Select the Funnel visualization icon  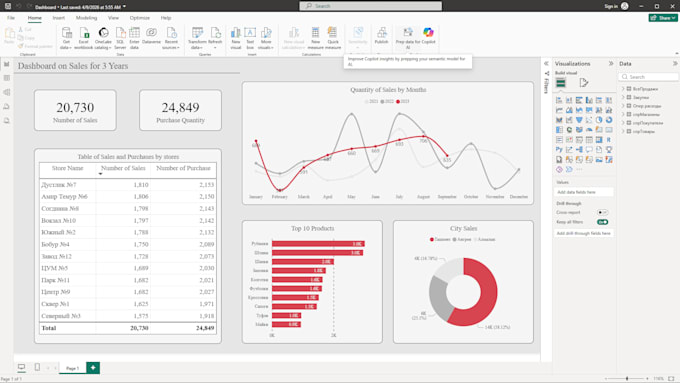(579, 120)
